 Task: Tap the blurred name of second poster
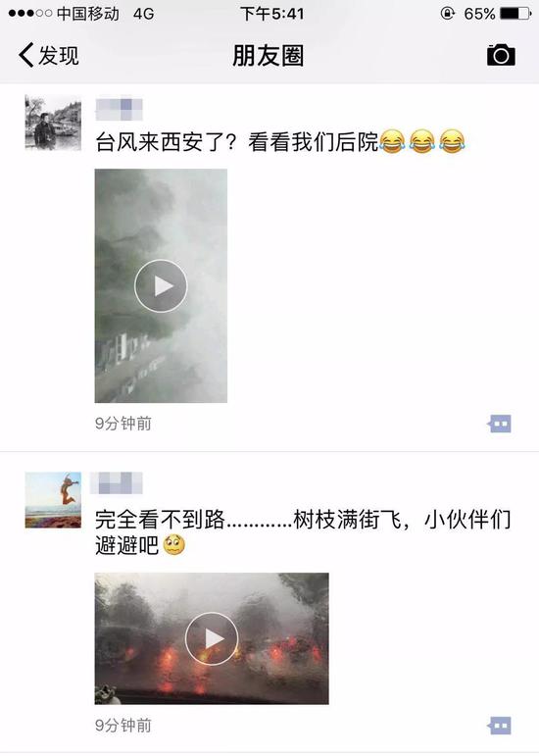coord(116,483)
